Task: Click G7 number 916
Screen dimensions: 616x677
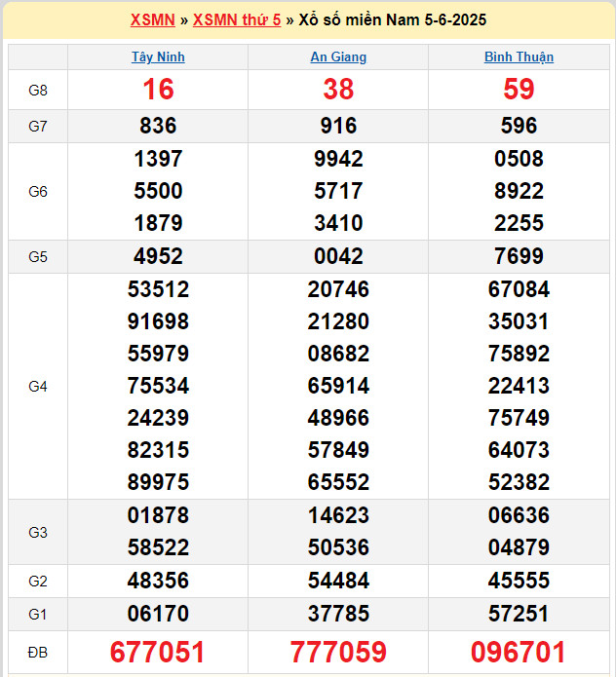Action: (x=338, y=126)
